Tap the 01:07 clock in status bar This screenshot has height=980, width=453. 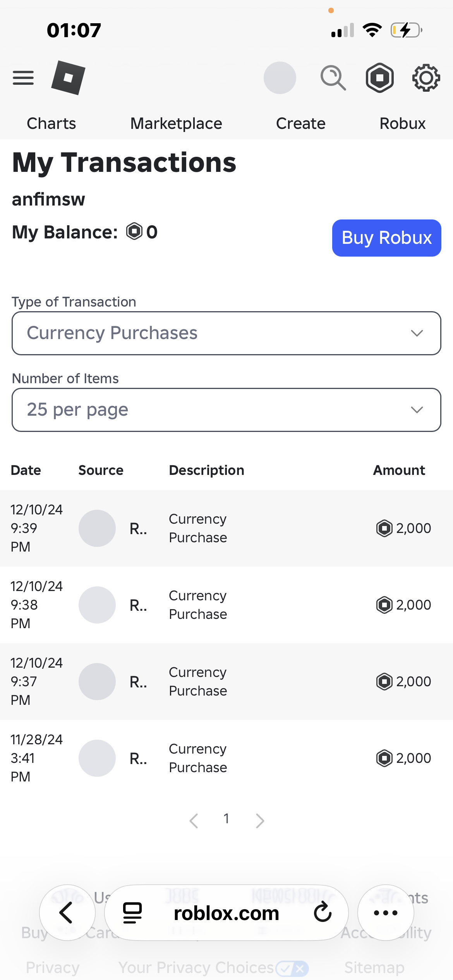tap(74, 30)
